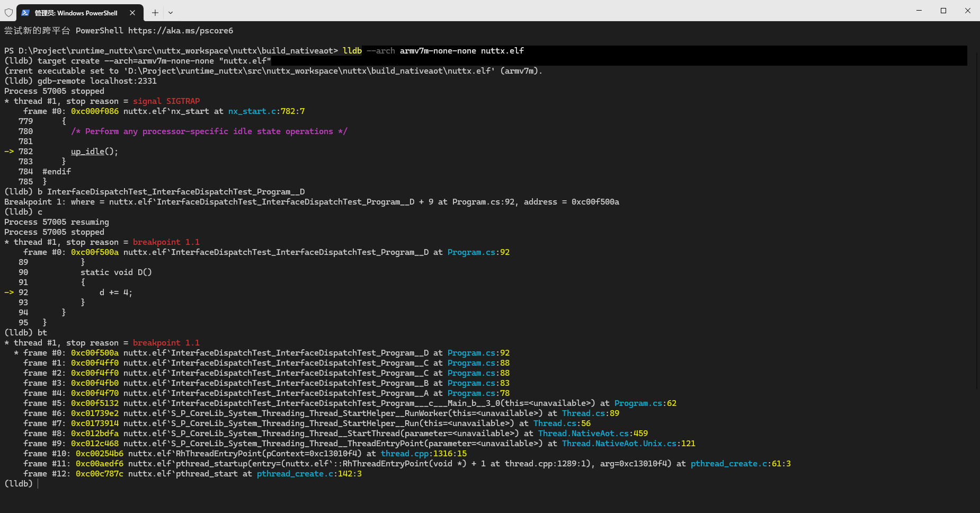Click the vertical scrollbar on the right edge
This screenshot has height=513, width=980.
977,212
